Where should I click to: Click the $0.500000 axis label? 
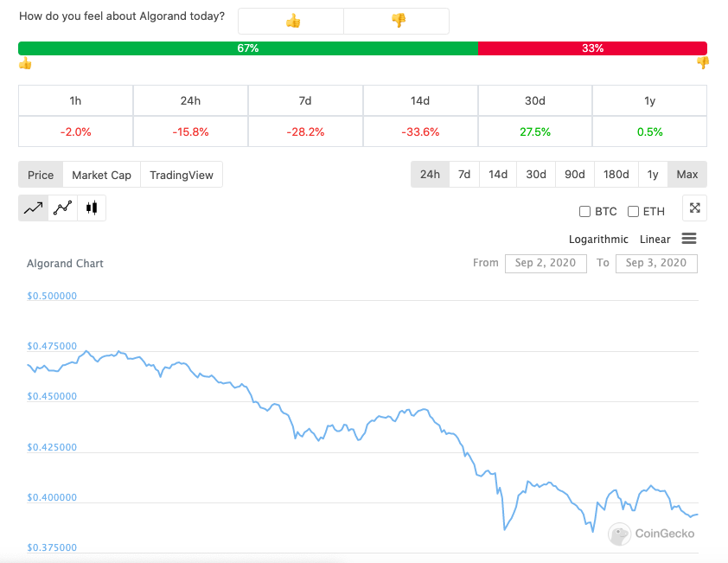pyautogui.click(x=52, y=296)
